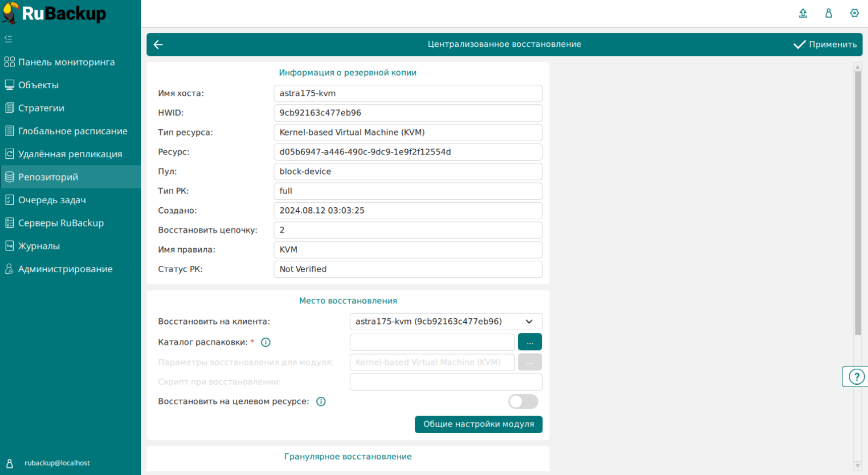The image size is (868, 475).
Task: Click the rubackup@localhost user label
Action: click(x=57, y=463)
